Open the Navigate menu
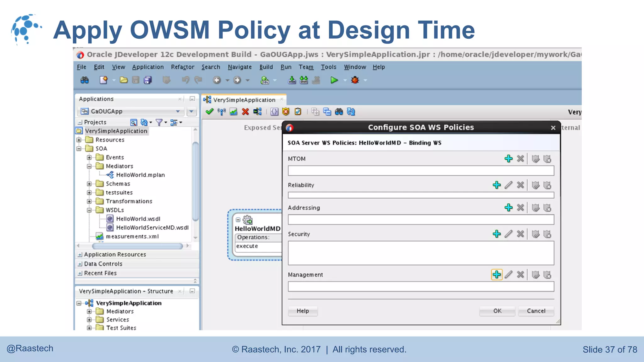This screenshot has height=362, width=644. (x=240, y=67)
